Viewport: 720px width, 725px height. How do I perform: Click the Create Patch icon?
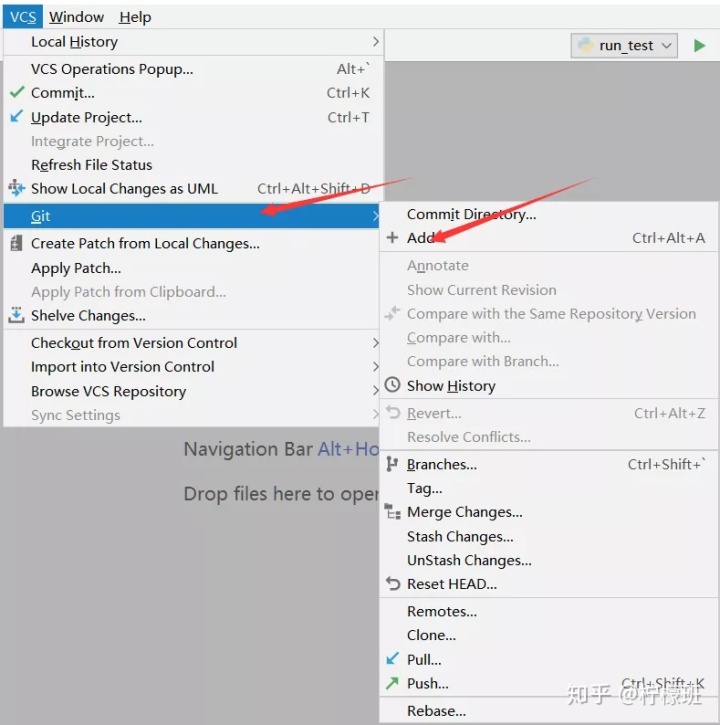pos(16,243)
